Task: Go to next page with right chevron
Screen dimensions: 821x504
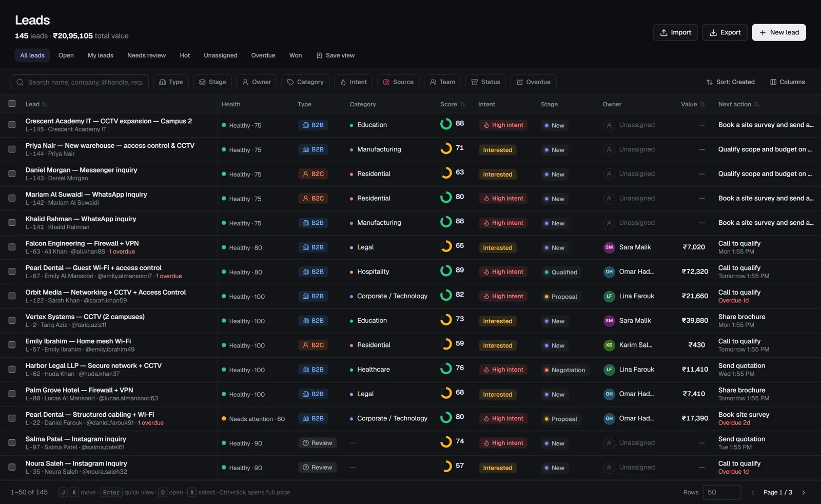Action: (x=804, y=493)
